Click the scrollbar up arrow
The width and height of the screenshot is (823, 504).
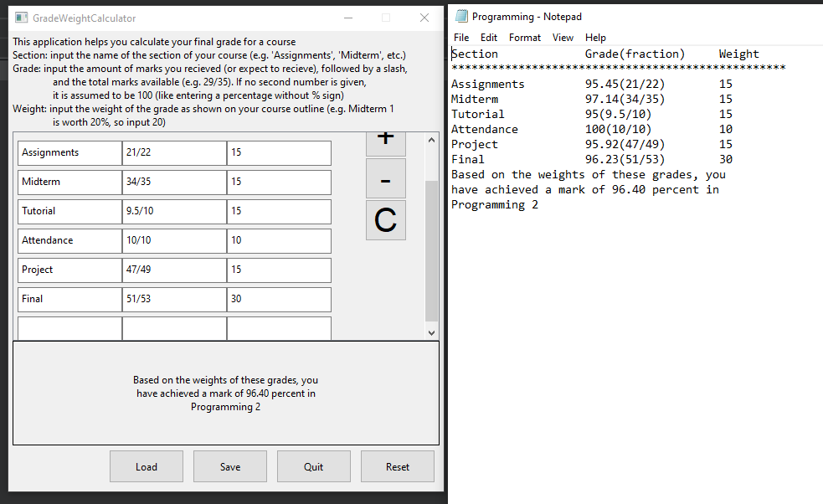tap(431, 138)
